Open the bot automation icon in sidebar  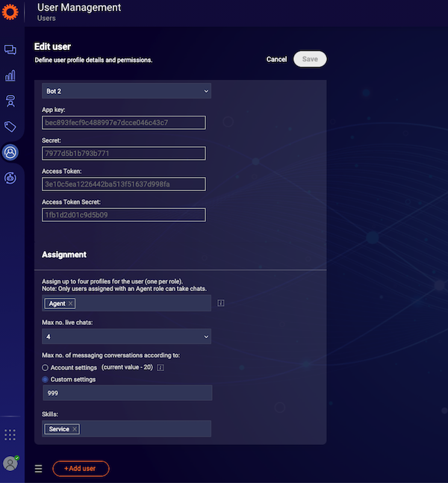coord(10,178)
